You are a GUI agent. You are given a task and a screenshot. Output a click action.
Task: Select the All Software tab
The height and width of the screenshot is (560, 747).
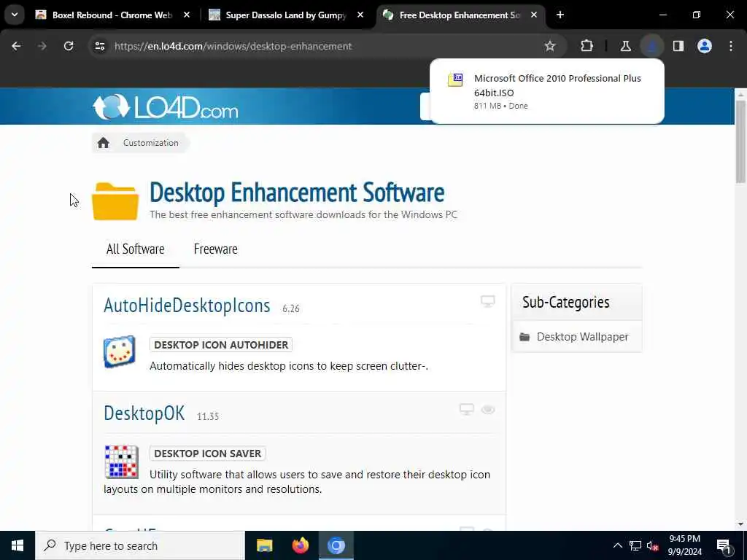tap(135, 249)
